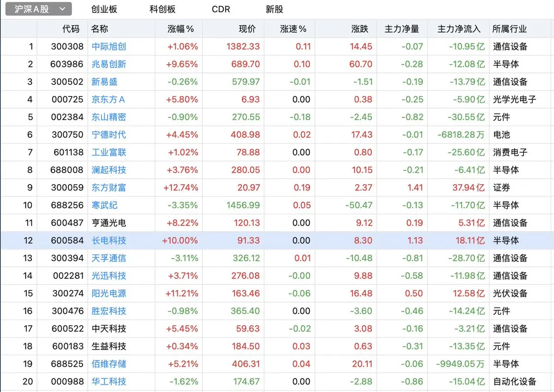The width and height of the screenshot is (554, 392).
Task: Click industry cell 光学光电子
Action: point(514,99)
